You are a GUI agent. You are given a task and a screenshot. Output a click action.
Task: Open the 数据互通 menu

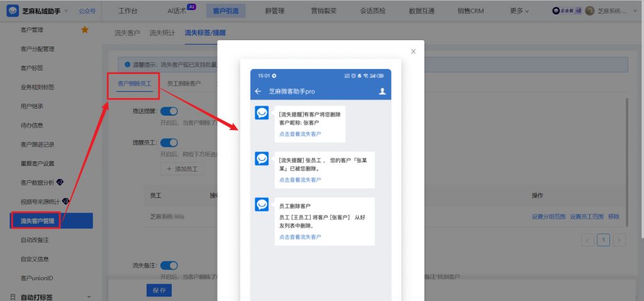(422, 11)
